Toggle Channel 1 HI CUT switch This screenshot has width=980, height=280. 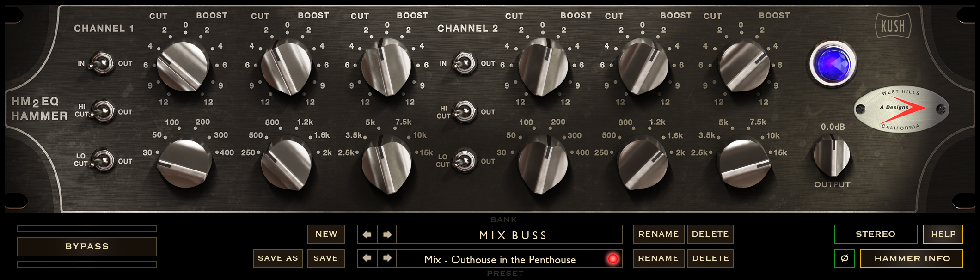pos(103,112)
